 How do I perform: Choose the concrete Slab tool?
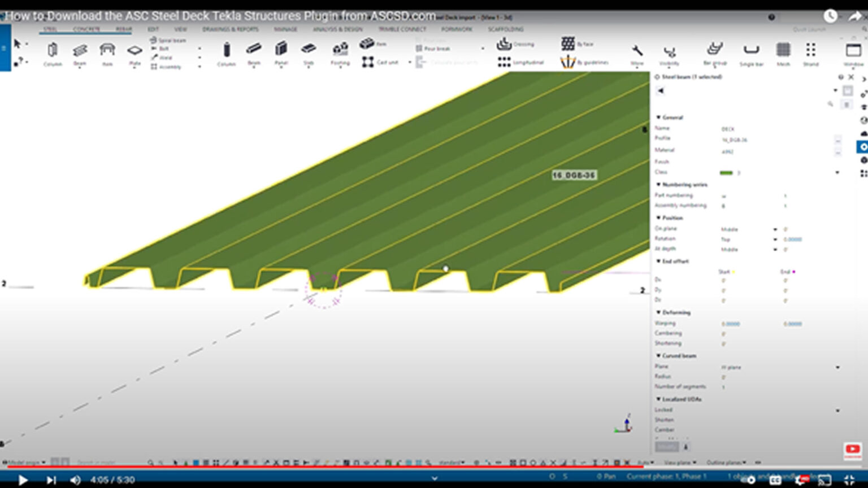pos(309,54)
